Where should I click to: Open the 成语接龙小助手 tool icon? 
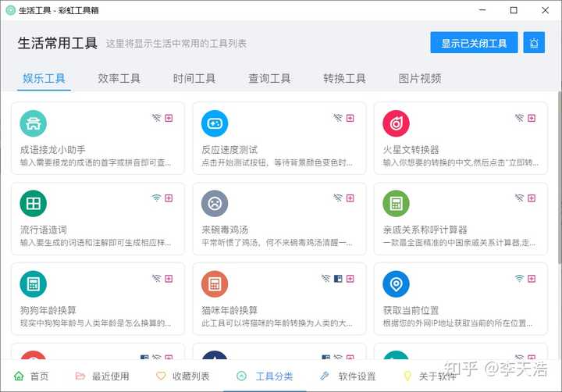click(x=34, y=123)
